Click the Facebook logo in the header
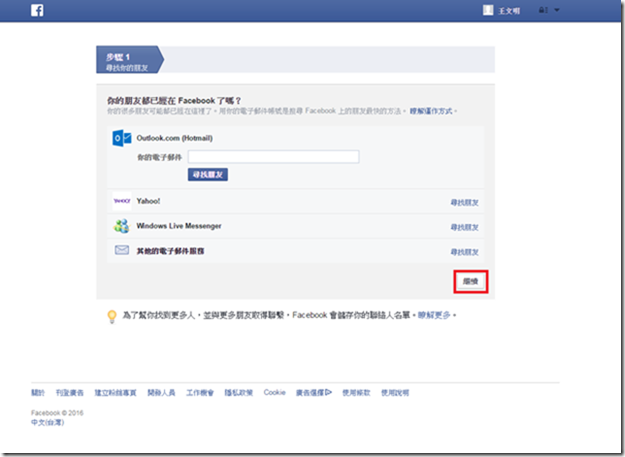Screen dimensions: 625x457 37,10
